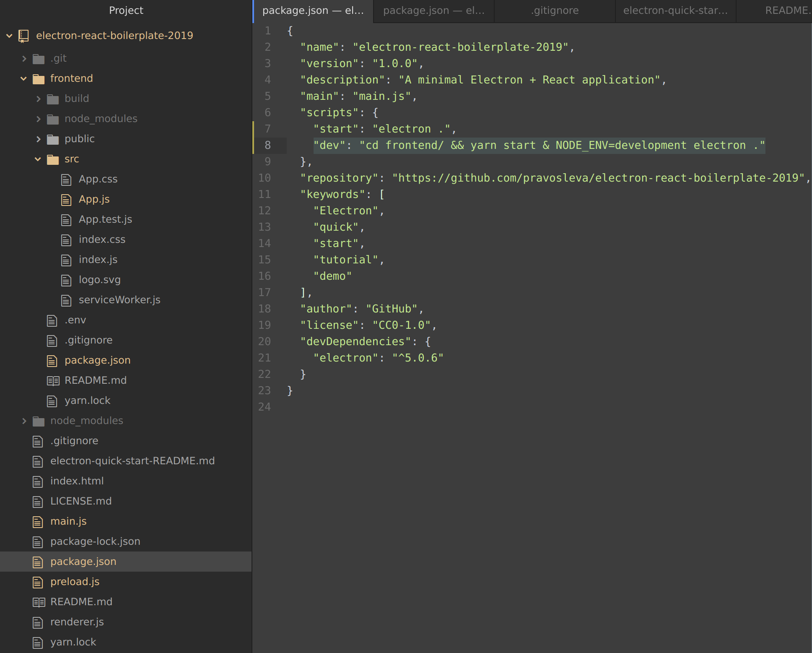This screenshot has width=812, height=653.
Task: Open index.html from project tree
Action: pos(77,481)
